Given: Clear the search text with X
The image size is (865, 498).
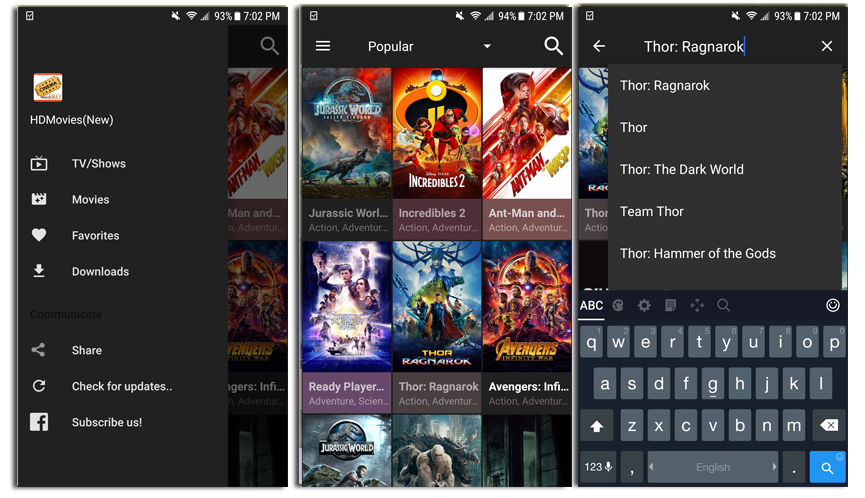Looking at the screenshot, I should coord(826,46).
